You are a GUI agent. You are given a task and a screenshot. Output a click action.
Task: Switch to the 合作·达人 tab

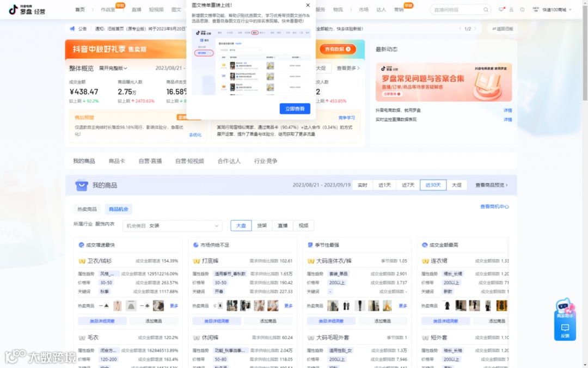[229, 161]
